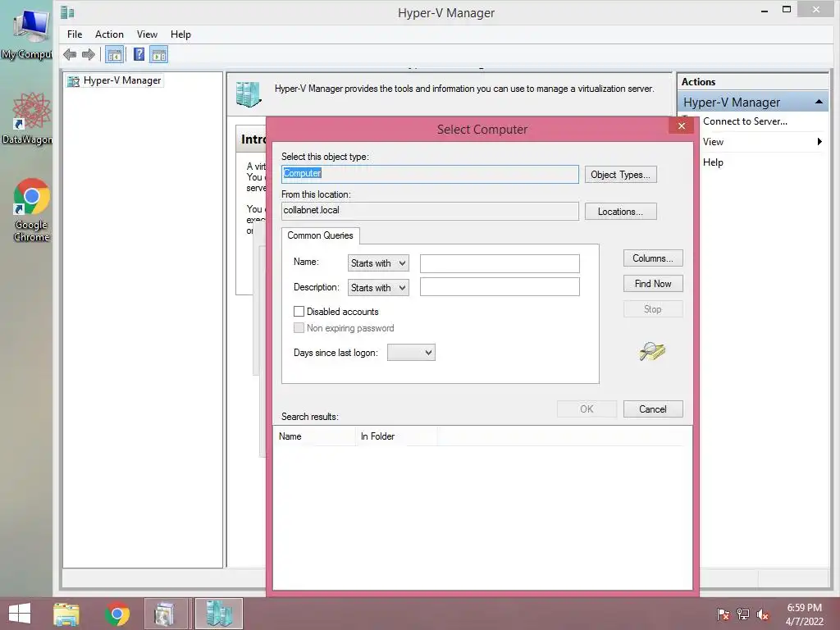Click the taskbar clock showing 6:59 PM
840x630 pixels.
click(804, 614)
